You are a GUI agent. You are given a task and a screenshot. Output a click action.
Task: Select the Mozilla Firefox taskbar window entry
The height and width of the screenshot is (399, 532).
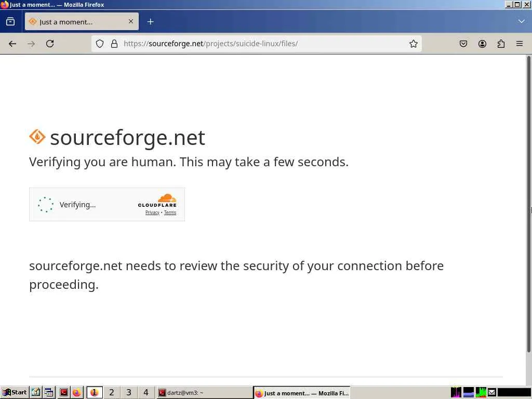click(302, 393)
